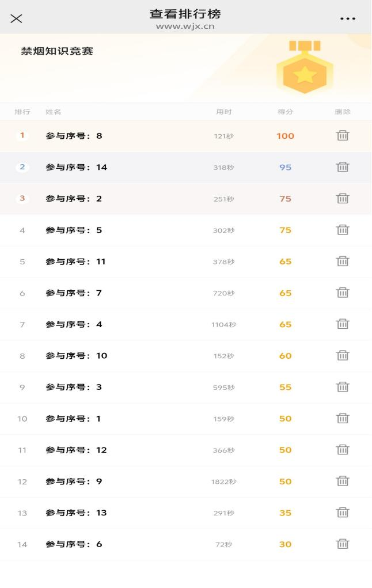Delete the rank 12 entry 参与序号: 9

(x=343, y=481)
